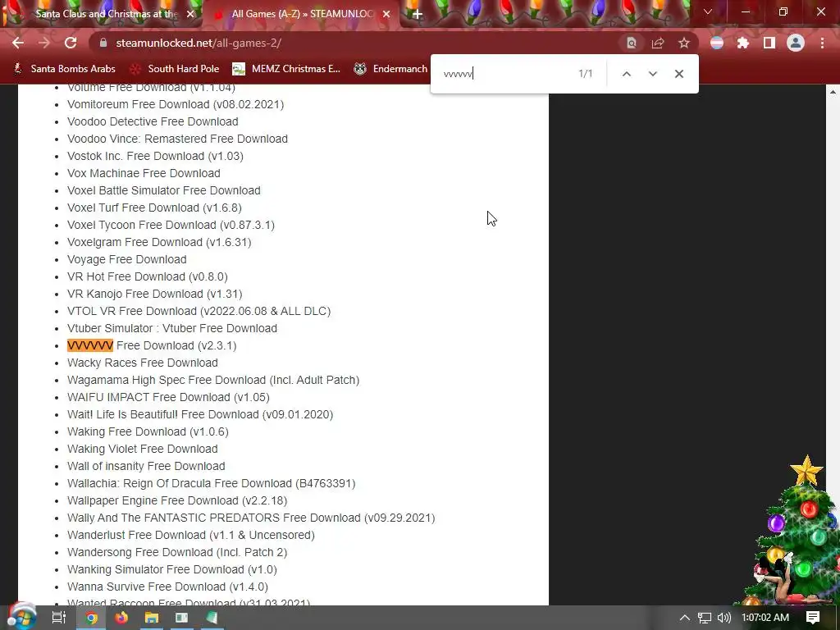
Task: Close the find bar
Action: (x=678, y=74)
